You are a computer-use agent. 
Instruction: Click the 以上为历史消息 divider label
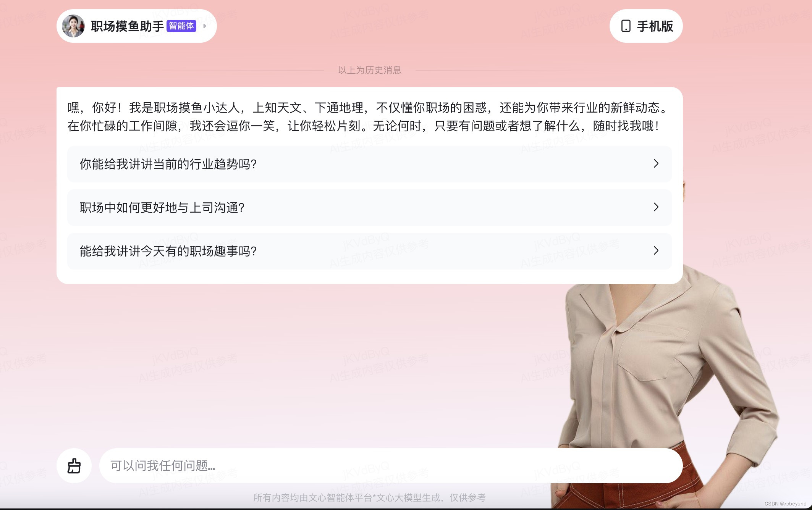pos(369,70)
